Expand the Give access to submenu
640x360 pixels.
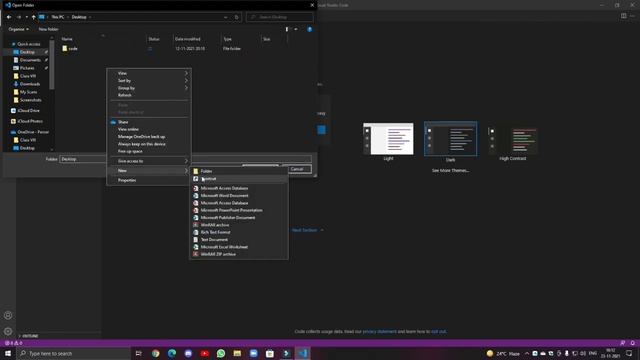tap(149, 161)
